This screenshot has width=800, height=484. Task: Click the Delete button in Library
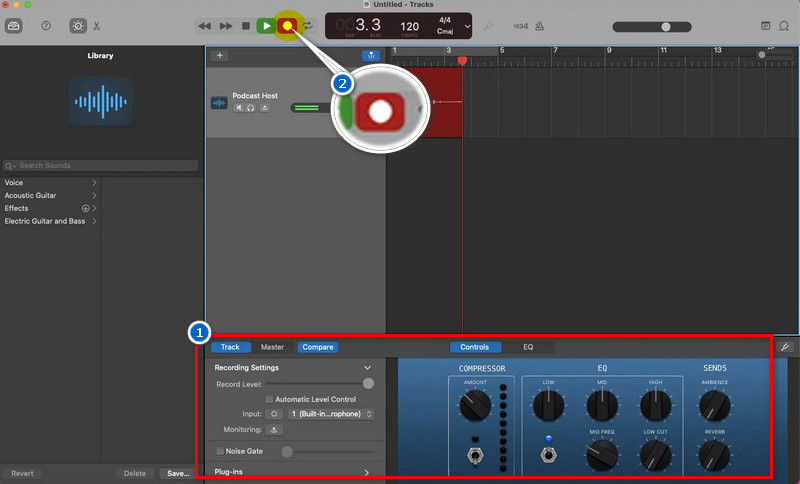pyautogui.click(x=135, y=473)
